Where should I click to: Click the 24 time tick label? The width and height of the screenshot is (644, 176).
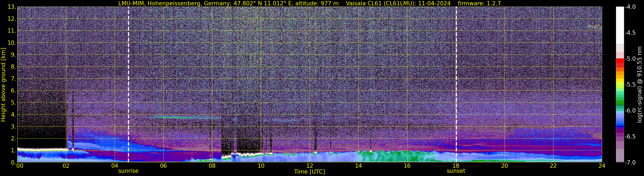click(x=602, y=166)
